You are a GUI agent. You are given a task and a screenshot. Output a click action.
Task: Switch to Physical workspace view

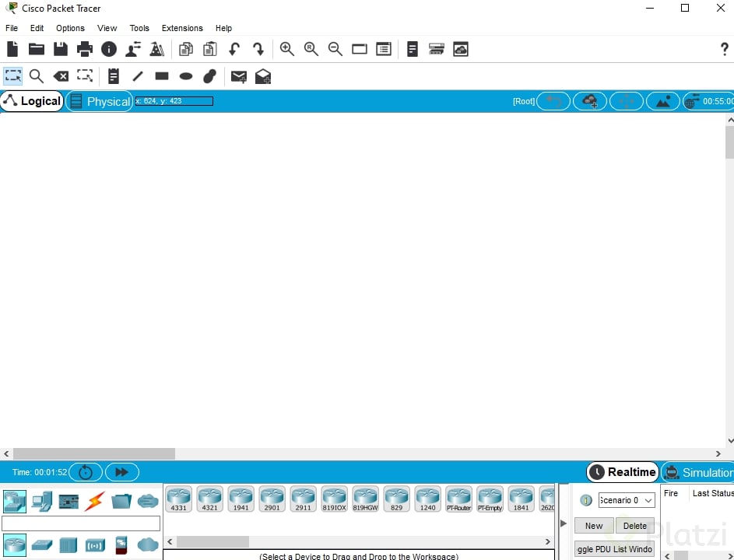click(x=99, y=102)
